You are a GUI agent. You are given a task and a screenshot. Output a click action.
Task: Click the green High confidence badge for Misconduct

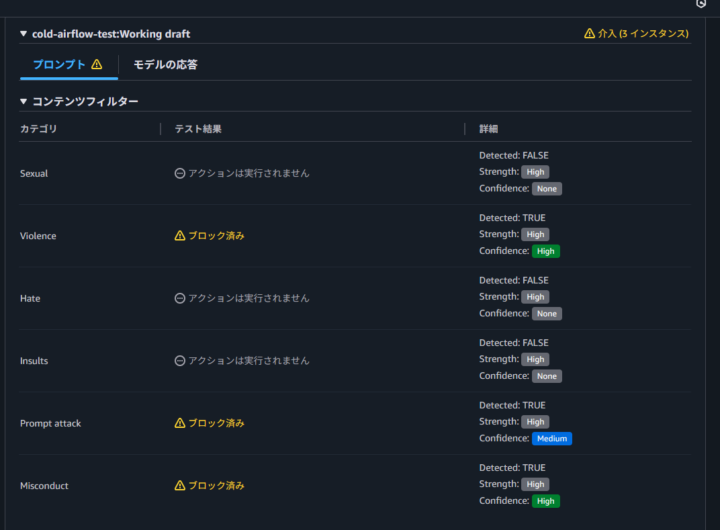[546, 501]
